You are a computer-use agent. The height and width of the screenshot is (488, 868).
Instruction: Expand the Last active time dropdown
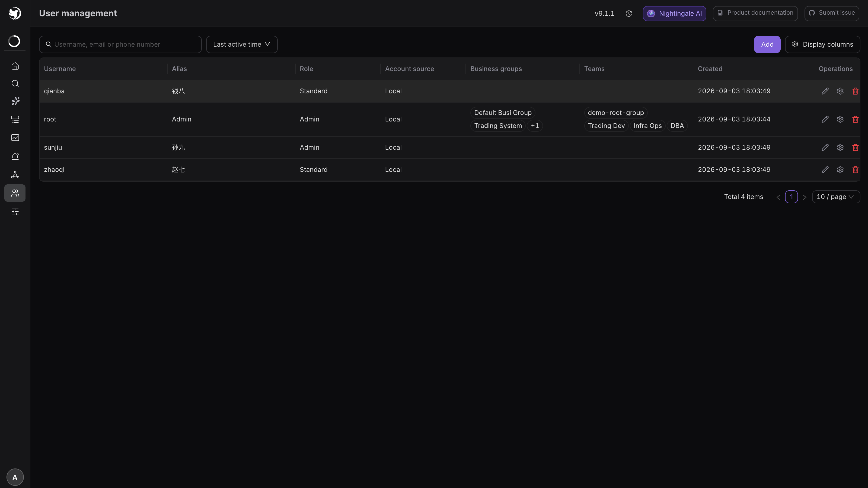(x=242, y=44)
